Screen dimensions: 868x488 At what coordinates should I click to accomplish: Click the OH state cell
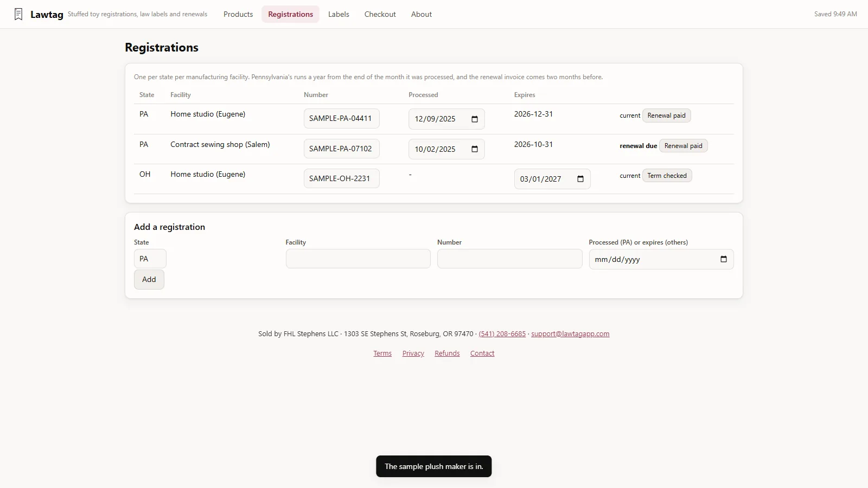[x=145, y=175]
